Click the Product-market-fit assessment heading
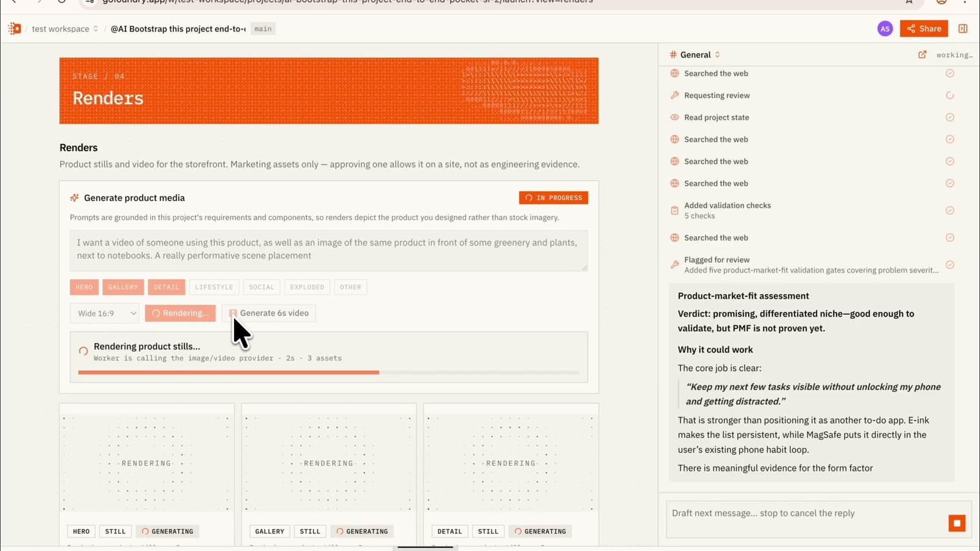 coord(743,296)
